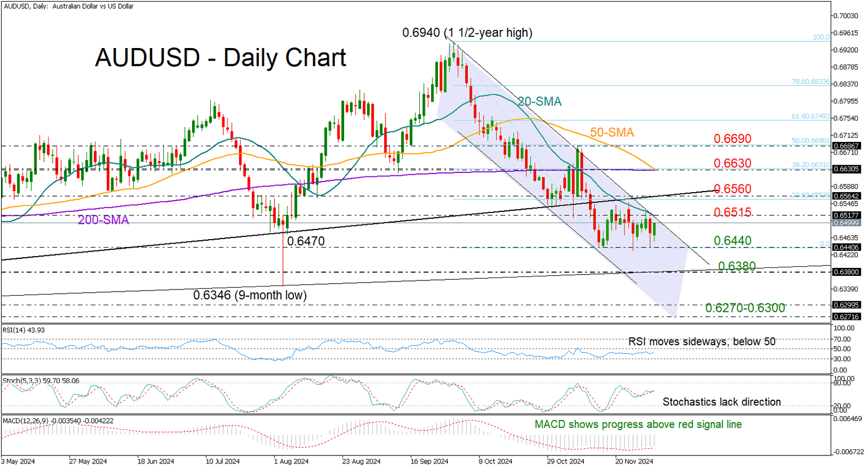This screenshot has width=868, height=468.
Task: Click the green '0.6380' support label
Action: tap(737, 266)
